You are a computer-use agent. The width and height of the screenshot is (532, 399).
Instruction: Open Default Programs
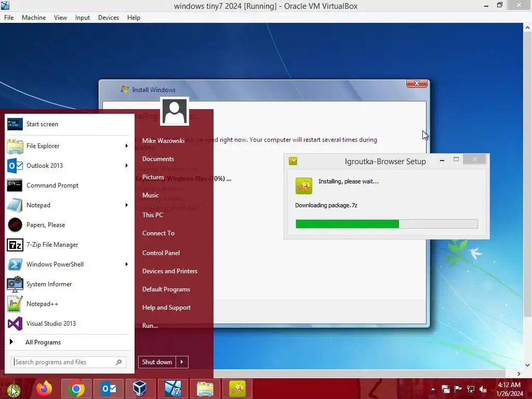[x=166, y=289]
